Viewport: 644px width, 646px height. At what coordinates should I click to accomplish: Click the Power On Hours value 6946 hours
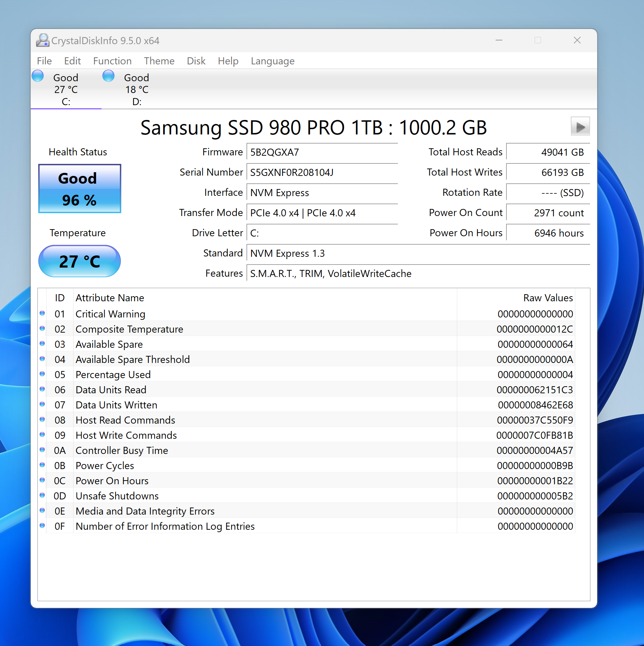click(548, 233)
